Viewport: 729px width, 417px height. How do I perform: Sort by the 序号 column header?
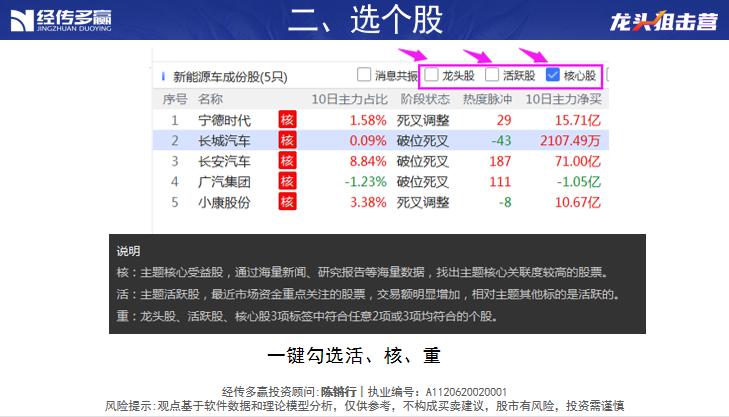click(x=175, y=99)
